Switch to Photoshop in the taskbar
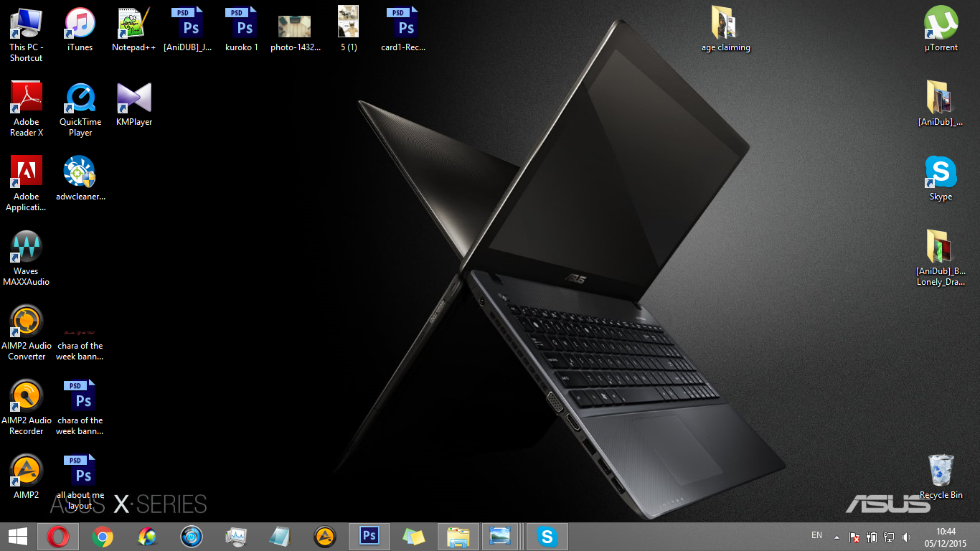This screenshot has width=980, height=551. [x=369, y=537]
